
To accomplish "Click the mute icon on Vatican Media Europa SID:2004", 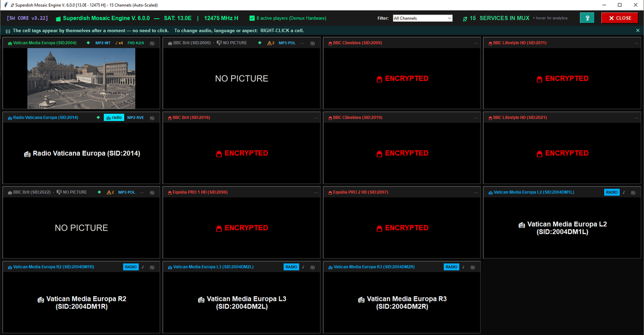I will click(x=152, y=43).
